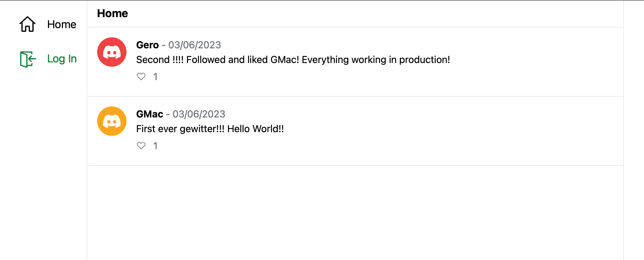
Task: Open the Gero username link
Action: pyautogui.click(x=147, y=45)
